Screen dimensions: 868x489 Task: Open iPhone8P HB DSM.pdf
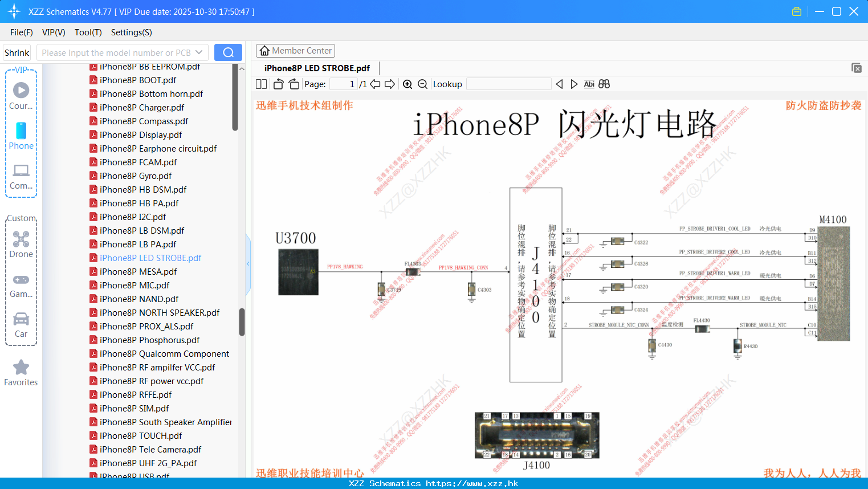point(143,190)
